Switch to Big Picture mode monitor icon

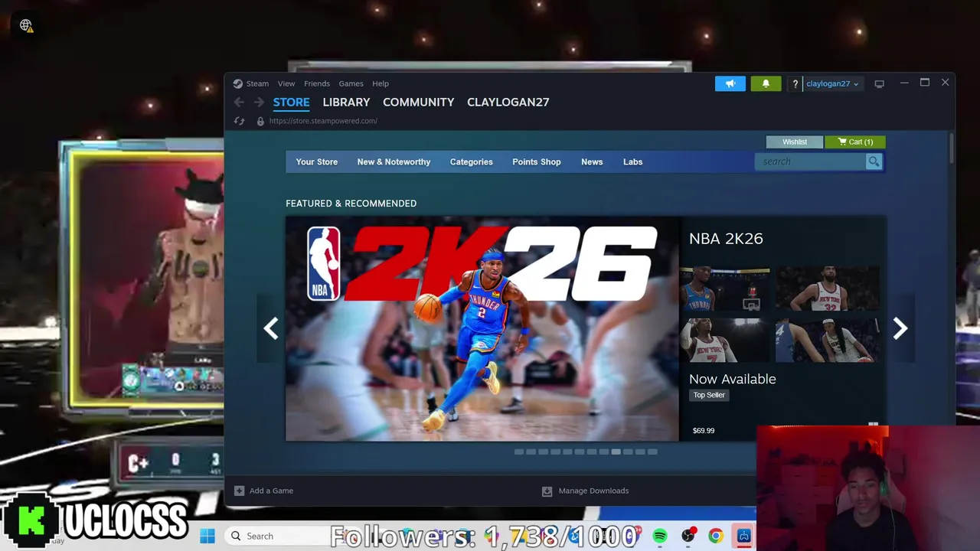click(879, 83)
